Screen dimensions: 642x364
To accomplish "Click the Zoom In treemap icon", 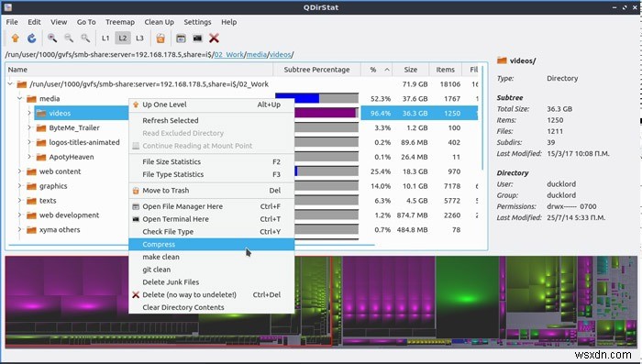I will [x=52, y=39].
